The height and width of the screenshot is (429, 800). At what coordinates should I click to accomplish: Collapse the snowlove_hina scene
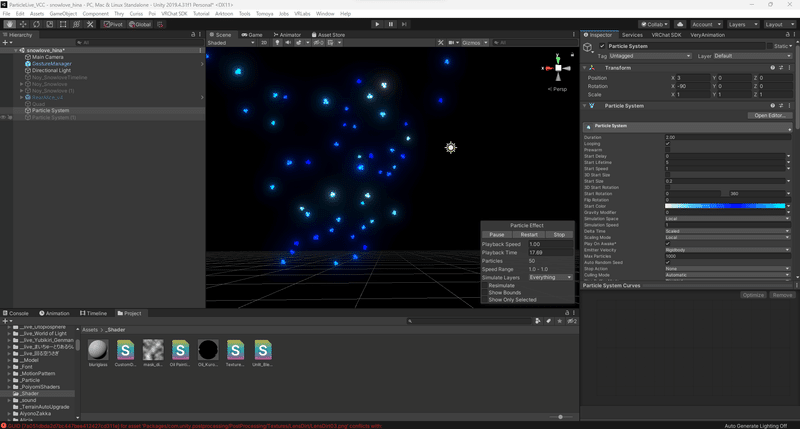click(x=16, y=51)
